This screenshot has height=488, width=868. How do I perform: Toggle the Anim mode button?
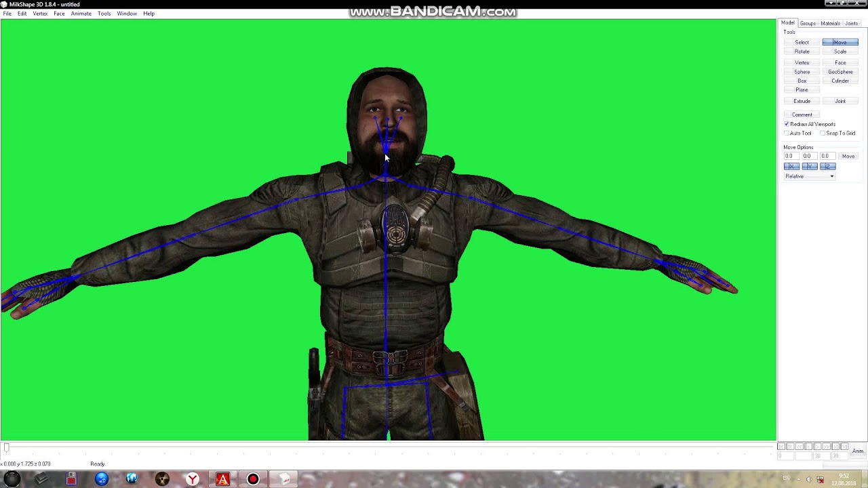(858, 451)
